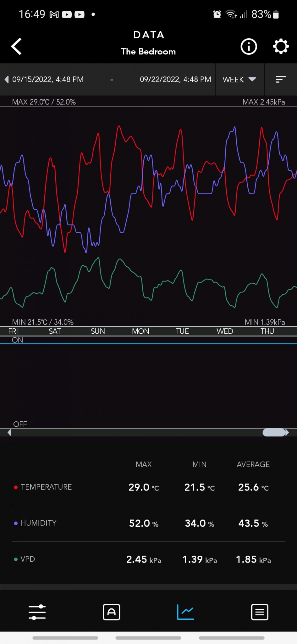297x644 pixels.
Task: Open the info circle icon
Action: tap(249, 47)
